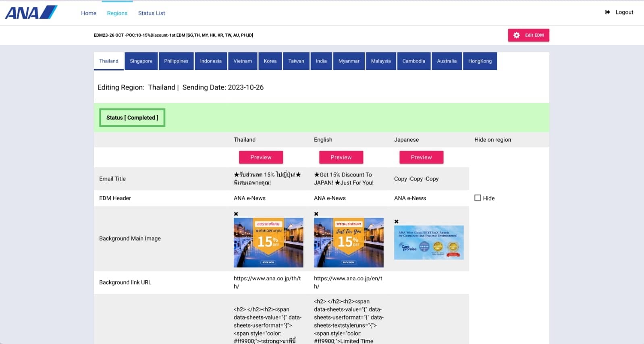The height and width of the screenshot is (344, 644).
Task: Switch to the Cambodia tab
Action: (x=414, y=61)
